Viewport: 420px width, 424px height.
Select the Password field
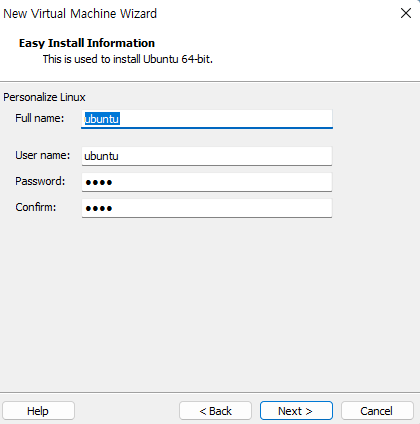(207, 182)
